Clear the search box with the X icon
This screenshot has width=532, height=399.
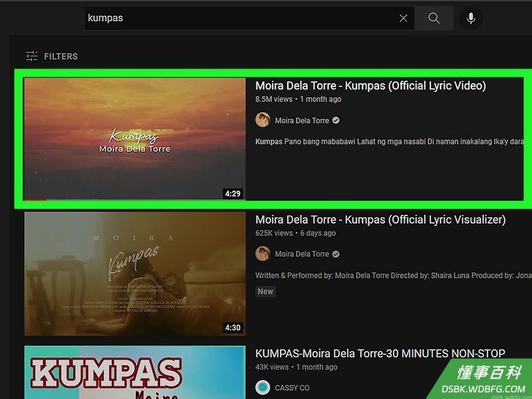click(403, 18)
